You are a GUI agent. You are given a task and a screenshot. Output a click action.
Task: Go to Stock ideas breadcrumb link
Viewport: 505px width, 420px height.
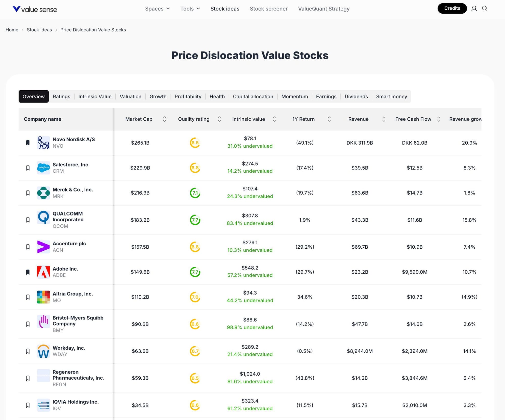(39, 30)
